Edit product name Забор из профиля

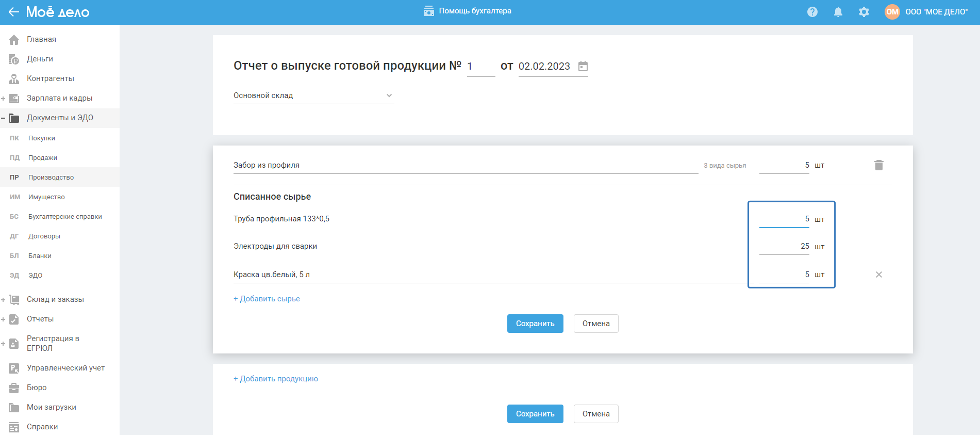coord(466,165)
